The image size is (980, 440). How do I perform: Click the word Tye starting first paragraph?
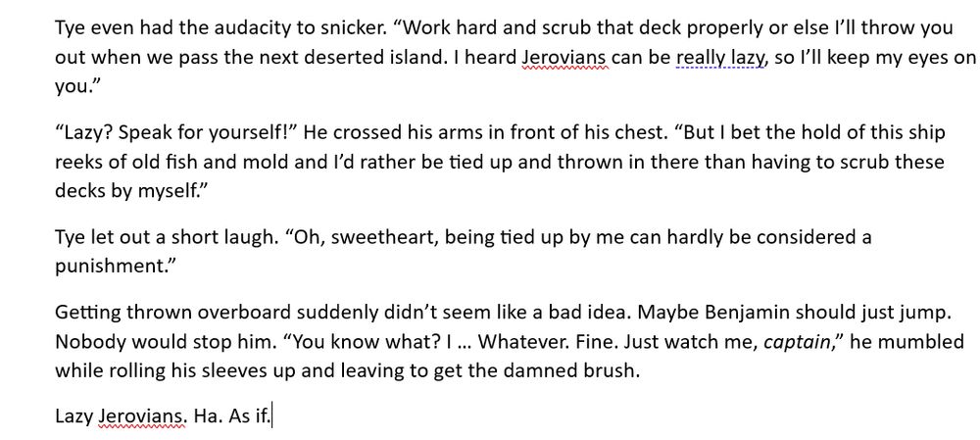(x=69, y=28)
